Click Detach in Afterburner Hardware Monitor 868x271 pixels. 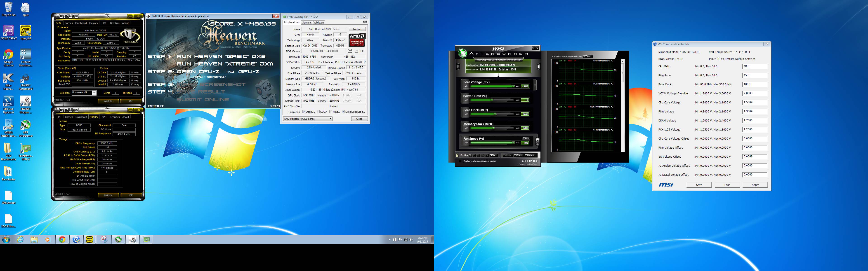pos(588,56)
